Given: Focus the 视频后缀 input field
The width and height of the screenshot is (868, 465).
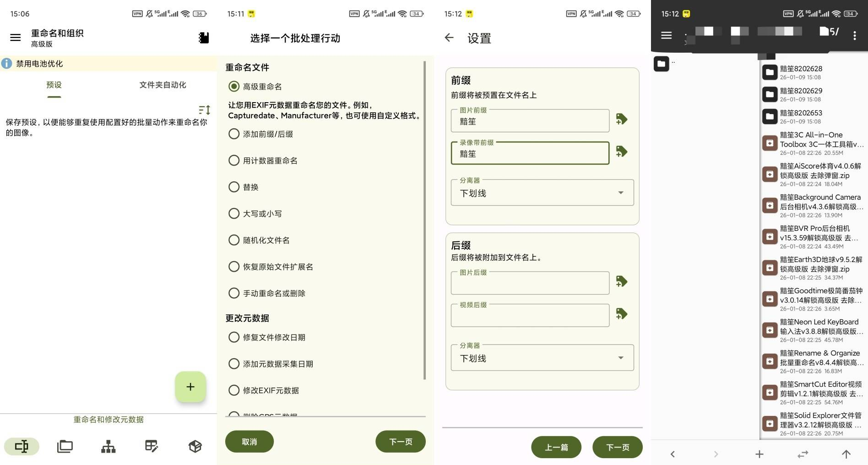Looking at the screenshot, I should [530, 315].
